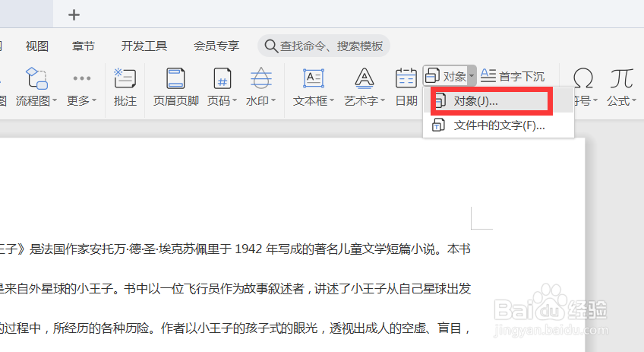Image resolution: width=644 pixels, height=352 pixels.
Task: Click the 更多 three-dots icon
Action: click(x=82, y=78)
